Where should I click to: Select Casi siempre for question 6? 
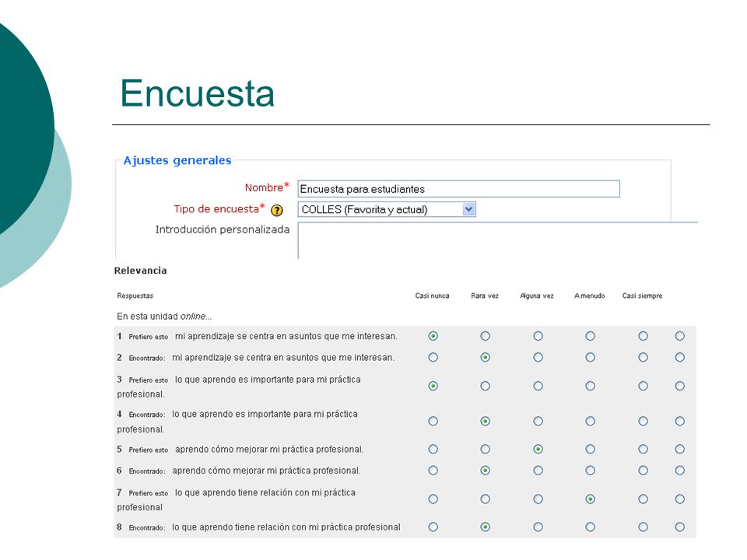(644, 471)
